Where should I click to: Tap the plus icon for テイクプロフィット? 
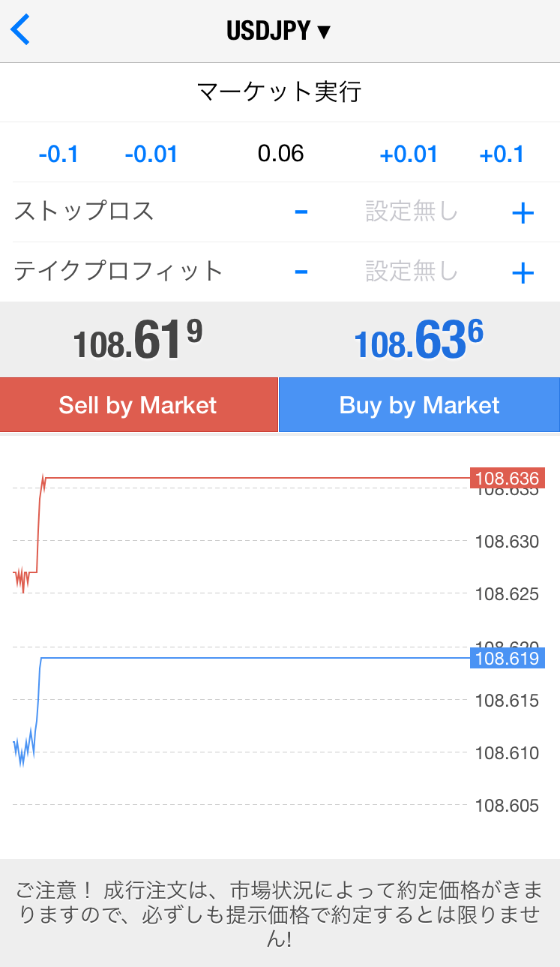click(x=523, y=273)
